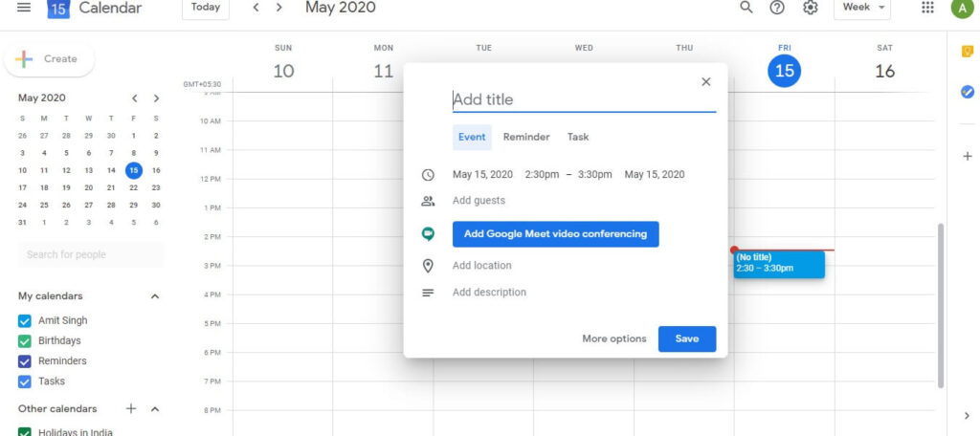The image size is (980, 436).
Task: Select the (No title) 2:30 – 3:30pm event block
Action: (x=779, y=264)
